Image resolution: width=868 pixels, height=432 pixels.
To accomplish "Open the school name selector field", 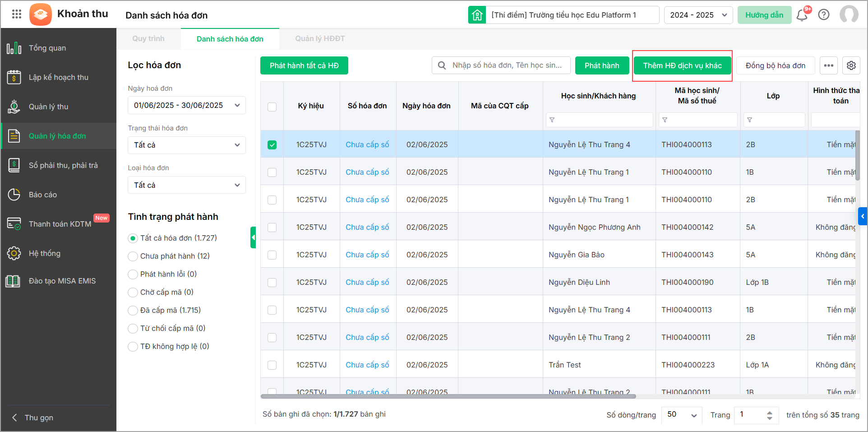I will point(573,15).
